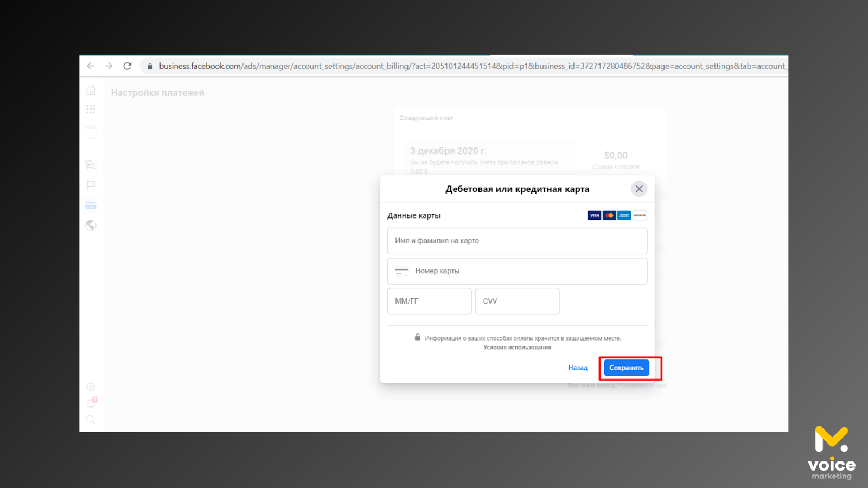Click the 'Следующий счет' header text
868x488 pixels.
pyautogui.click(x=426, y=118)
